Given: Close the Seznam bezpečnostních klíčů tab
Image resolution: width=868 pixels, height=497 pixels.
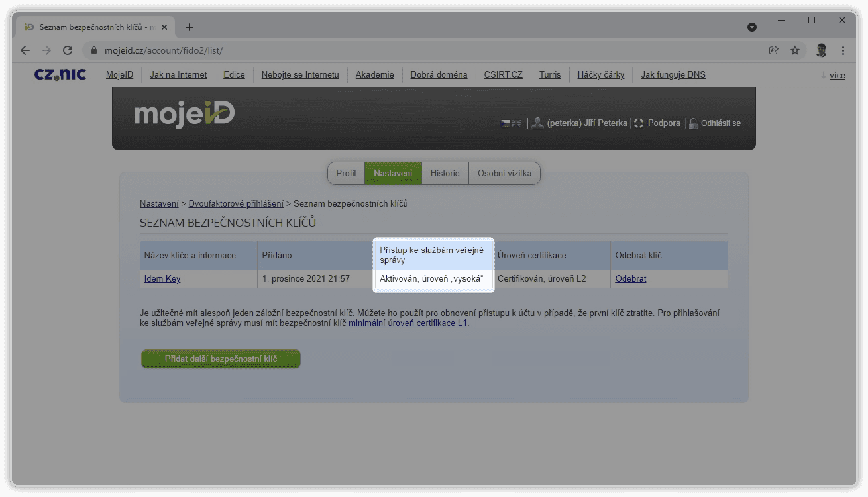Looking at the screenshot, I should (164, 27).
